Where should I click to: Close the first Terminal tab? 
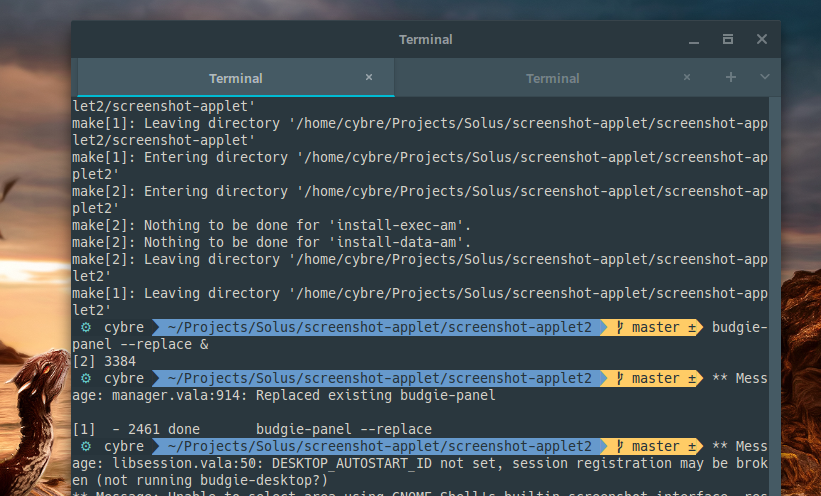coord(369,78)
